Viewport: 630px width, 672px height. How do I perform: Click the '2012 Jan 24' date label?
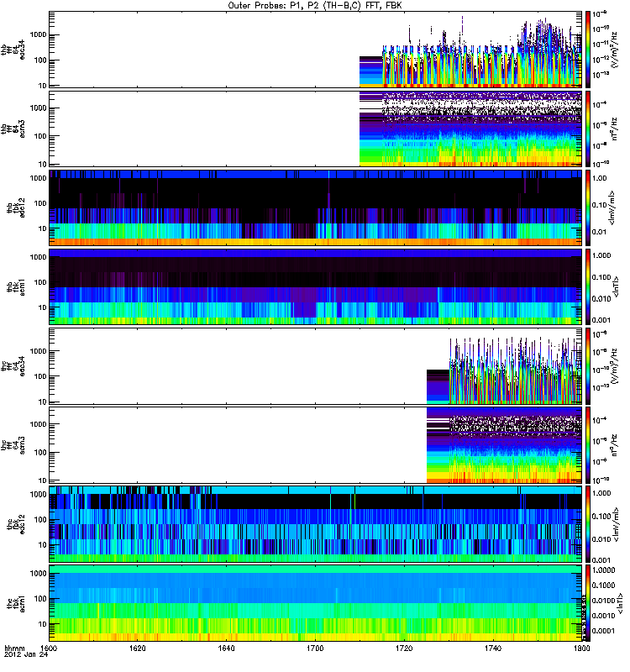[x=20, y=657]
